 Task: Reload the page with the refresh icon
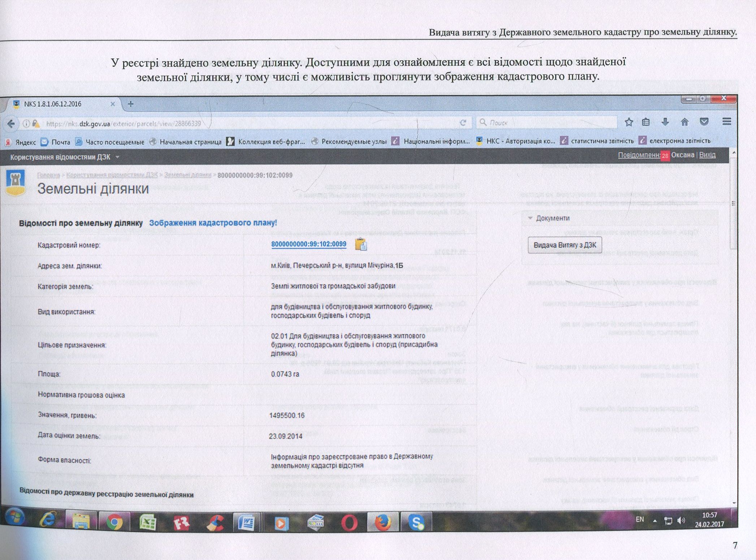463,123
